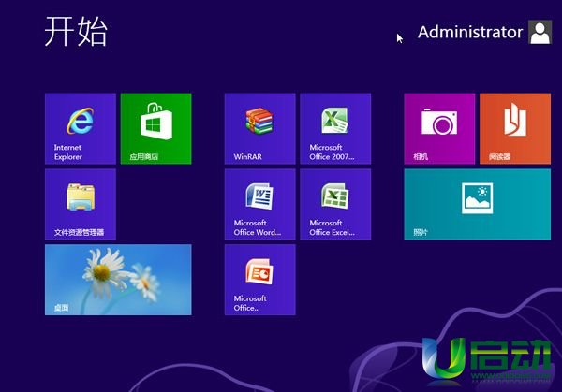Open the 相机 camera tile

pyautogui.click(x=439, y=129)
